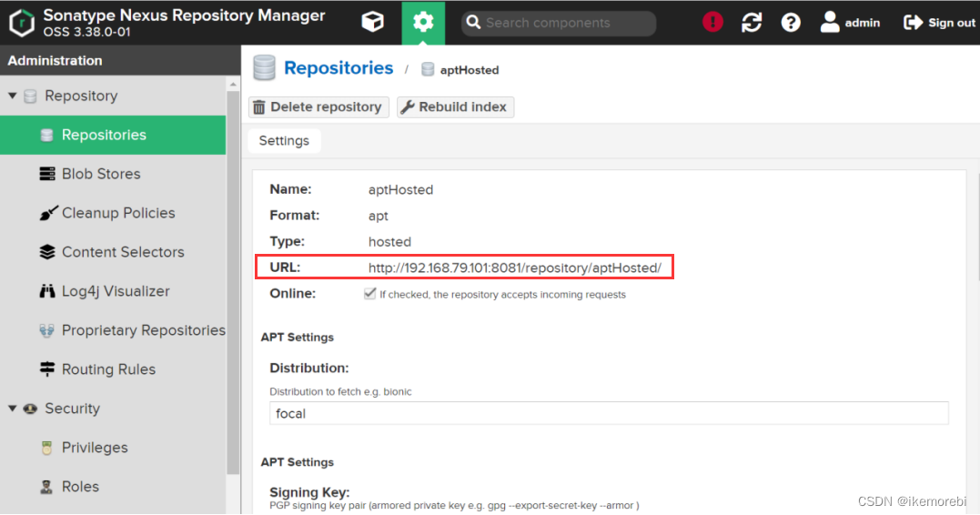The width and height of the screenshot is (980, 515).
Task: Switch to the Settings tab
Action: 285,141
